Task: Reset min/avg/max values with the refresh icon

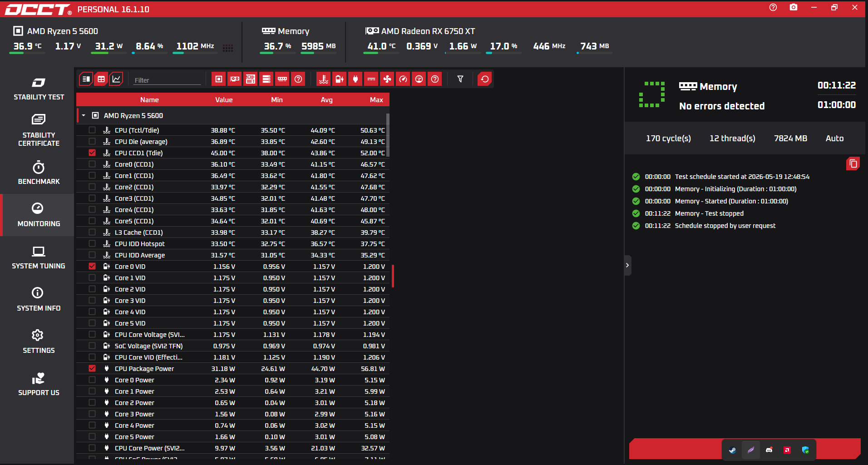Action: 485,79
